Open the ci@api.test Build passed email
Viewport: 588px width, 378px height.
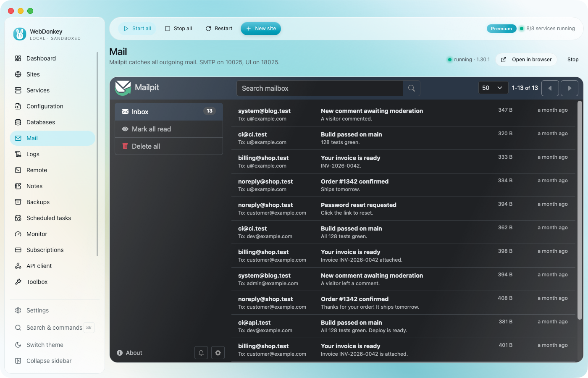pyautogui.click(x=404, y=326)
